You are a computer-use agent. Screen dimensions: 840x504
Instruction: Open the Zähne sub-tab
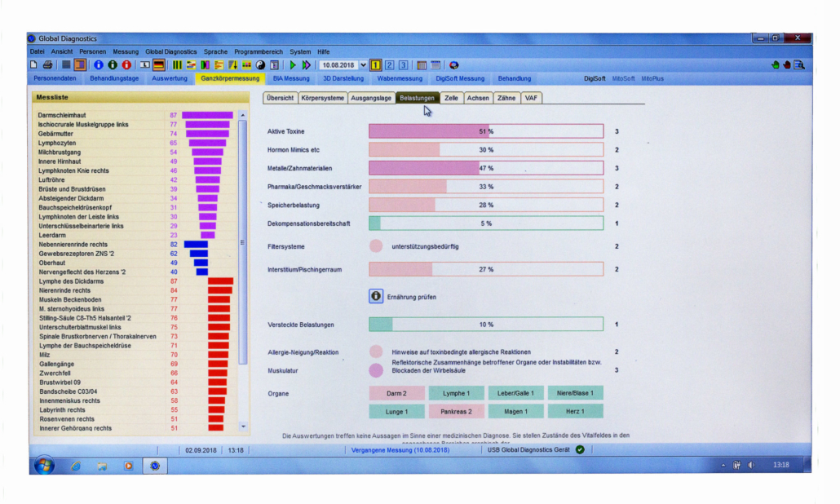[506, 98]
